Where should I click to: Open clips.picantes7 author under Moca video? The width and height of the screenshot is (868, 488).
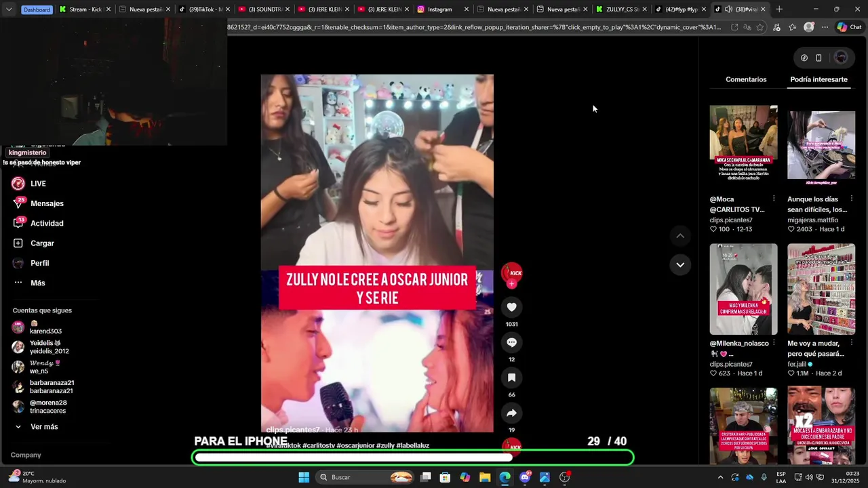point(731,220)
